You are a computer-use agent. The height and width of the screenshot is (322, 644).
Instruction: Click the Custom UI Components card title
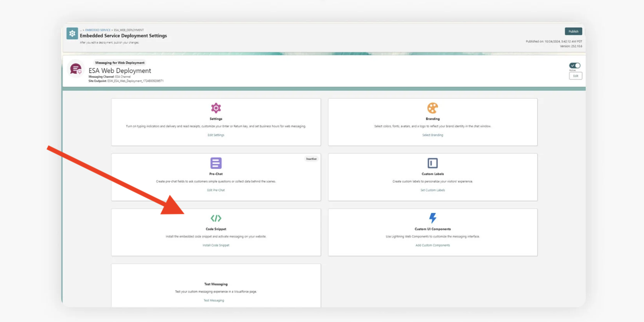pos(433,229)
